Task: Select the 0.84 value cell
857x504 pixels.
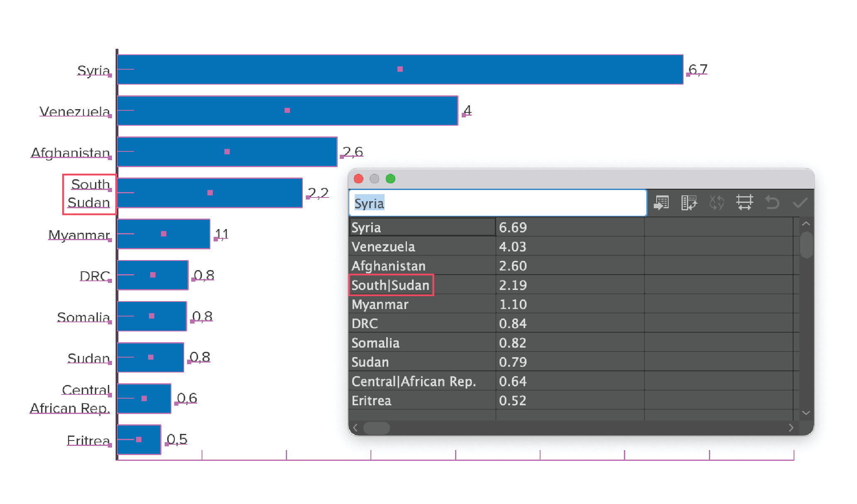Action: (x=570, y=323)
